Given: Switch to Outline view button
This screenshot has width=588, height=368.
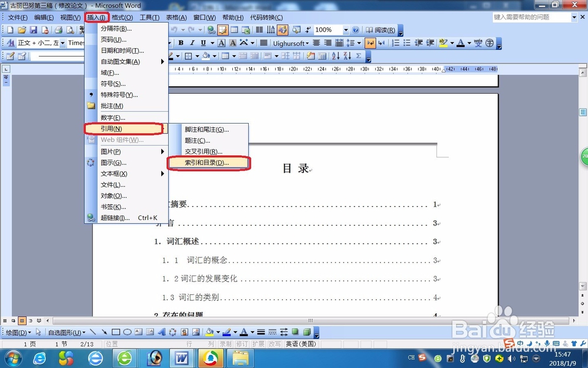Looking at the screenshot, I should pos(31,321).
